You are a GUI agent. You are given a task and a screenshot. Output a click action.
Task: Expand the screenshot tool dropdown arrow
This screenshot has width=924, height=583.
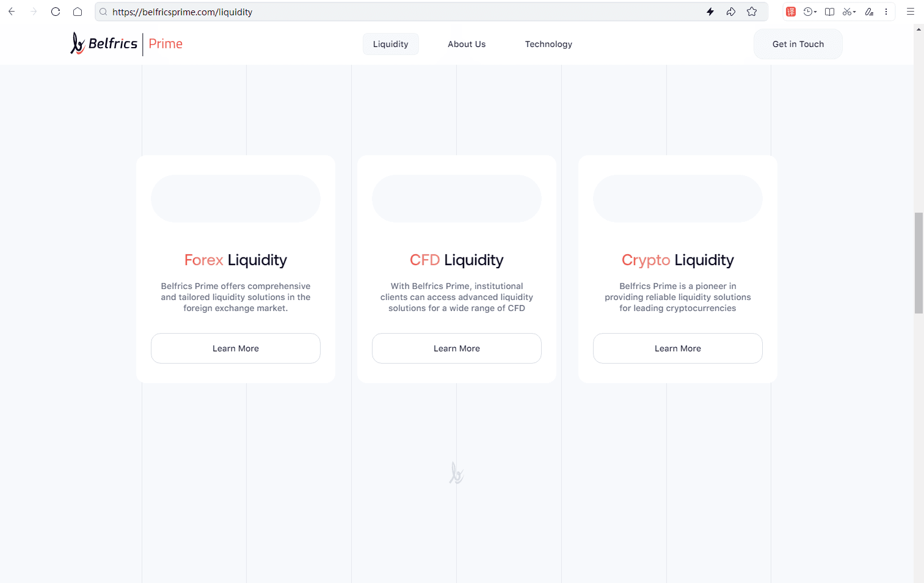(854, 12)
